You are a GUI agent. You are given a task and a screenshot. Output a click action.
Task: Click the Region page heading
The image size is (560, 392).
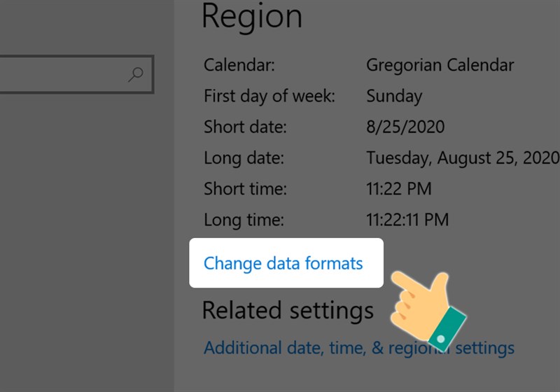[252, 17]
